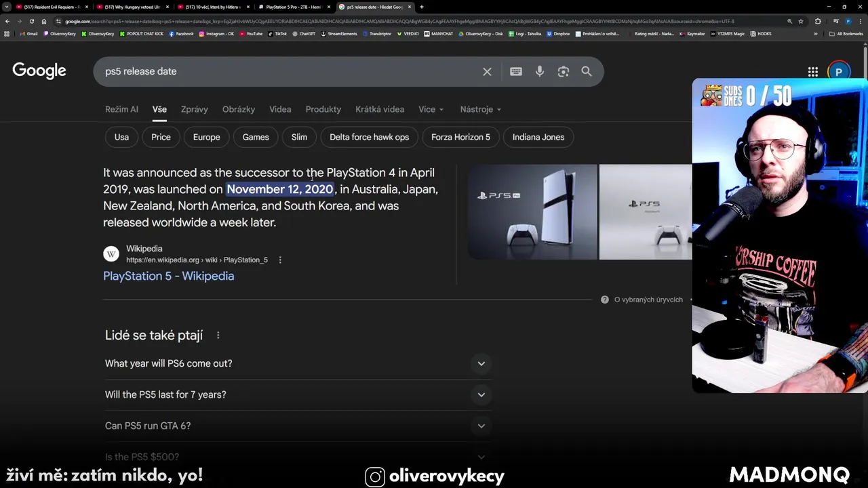Clear the search box with the X icon
The height and width of the screenshot is (488, 868).
tap(487, 72)
